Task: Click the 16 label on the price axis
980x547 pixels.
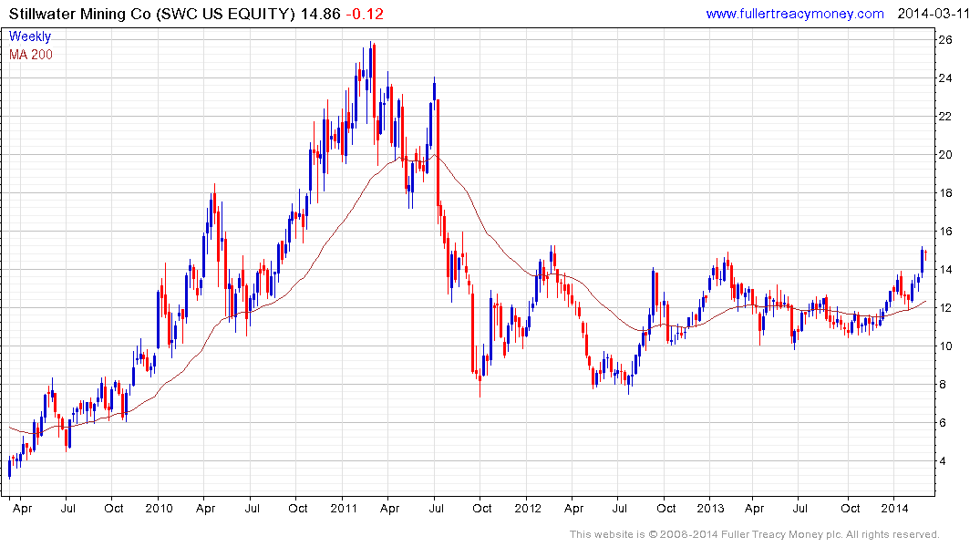Action: [945, 232]
